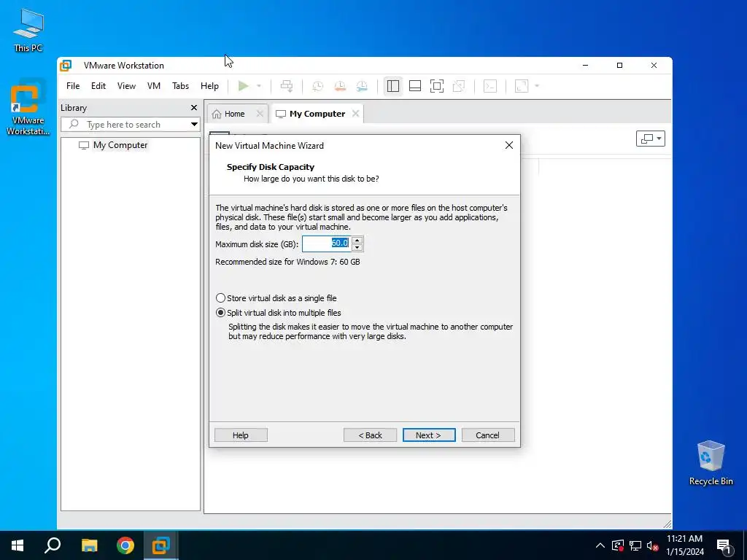This screenshot has width=747, height=560.
Task: Open taskbar Search
Action: pos(53,545)
